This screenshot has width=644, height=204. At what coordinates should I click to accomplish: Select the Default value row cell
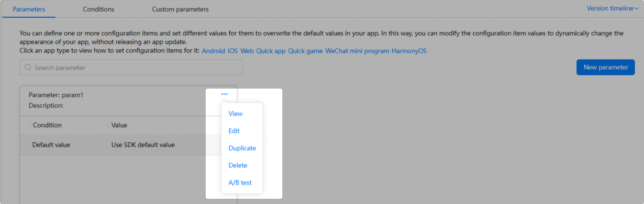click(x=51, y=145)
